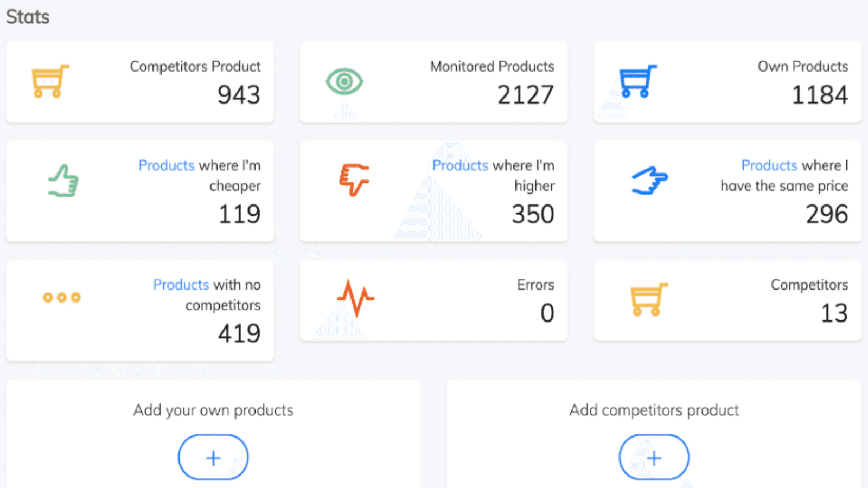Screen dimensions: 868x488
Task: Open the Products link for no competitors
Action: coord(181,285)
